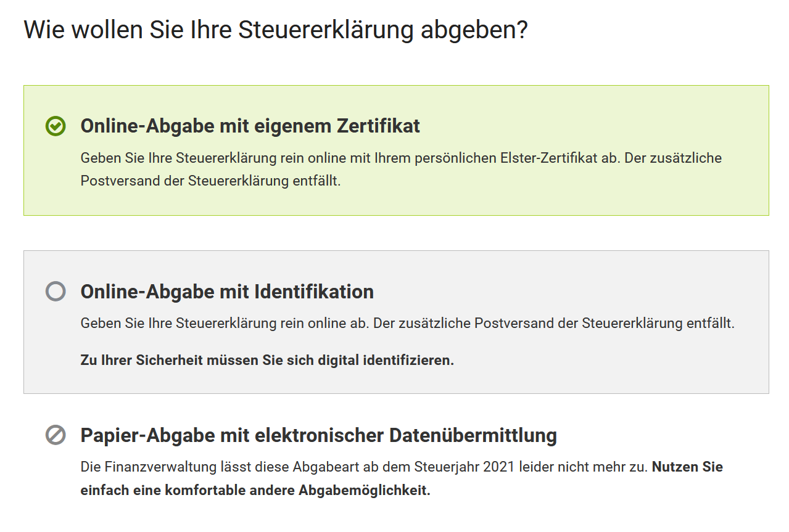Screen dimensions: 789x532
Task: Choose heading Online-Abgabe mit Identifikation
Action: pos(227,292)
